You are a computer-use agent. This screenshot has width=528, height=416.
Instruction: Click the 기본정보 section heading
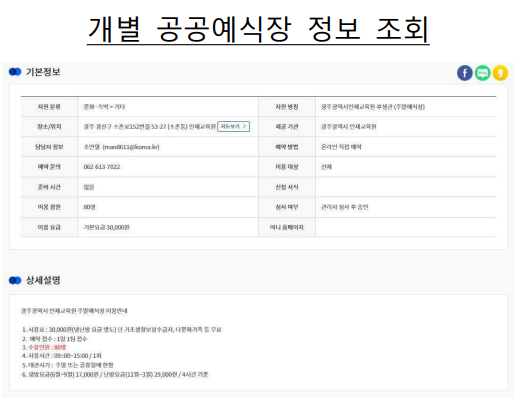point(43,72)
